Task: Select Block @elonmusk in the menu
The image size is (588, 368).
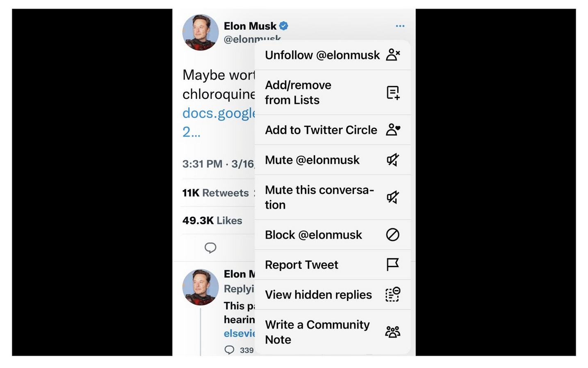Action: pyautogui.click(x=313, y=235)
